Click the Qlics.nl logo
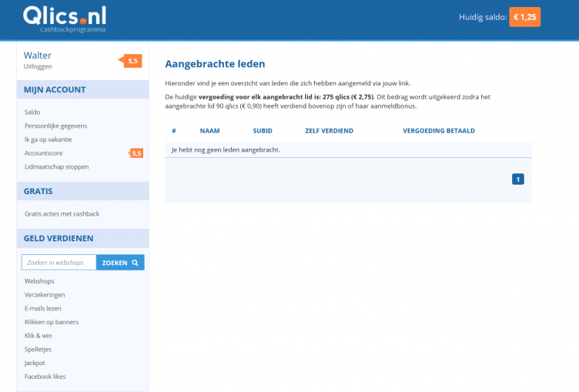 click(x=65, y=18)
